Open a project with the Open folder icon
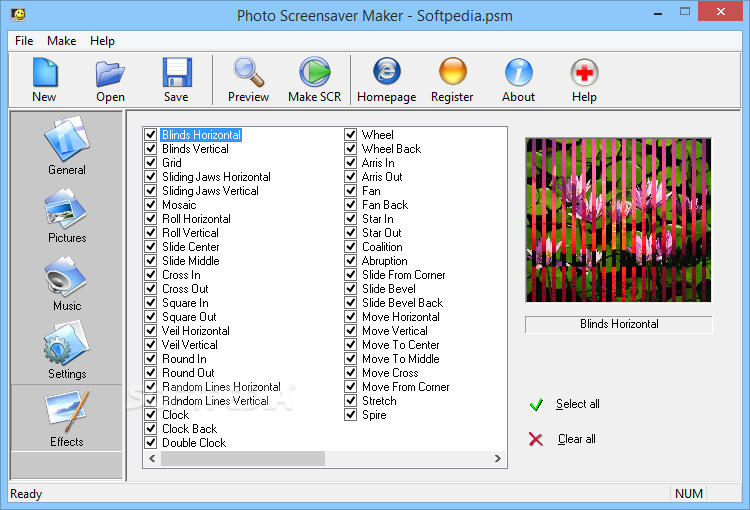Viewport: 750px width, 510px height. [x=110, y=74]
